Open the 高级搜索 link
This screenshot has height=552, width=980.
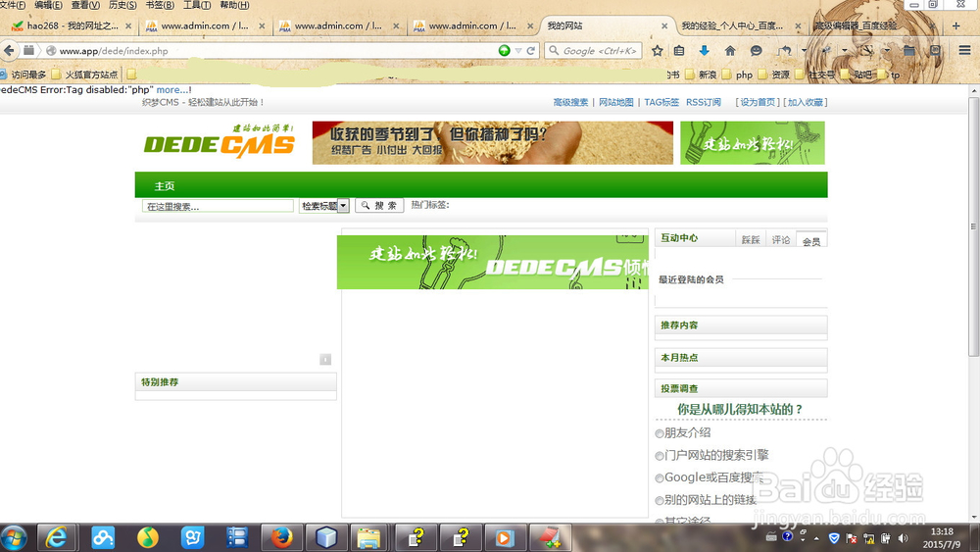click(570, 102)
